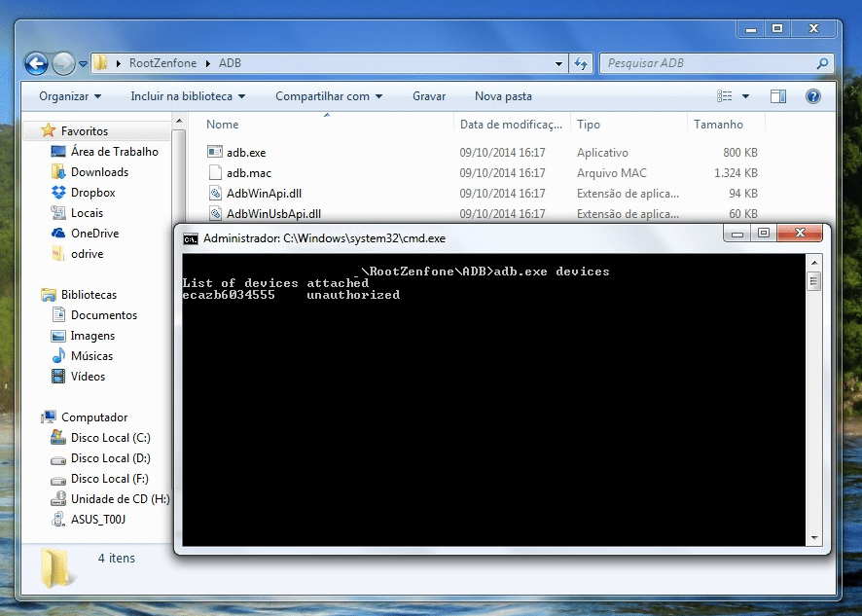Open the Organizar dropdown menu
Image resolution: width=862 pixels, height=616 pixels.
[x=70, y=96]
